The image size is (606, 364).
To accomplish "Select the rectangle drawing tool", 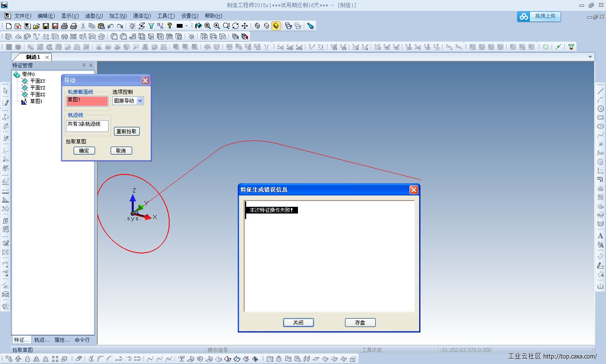I will [x=601, y=118].
